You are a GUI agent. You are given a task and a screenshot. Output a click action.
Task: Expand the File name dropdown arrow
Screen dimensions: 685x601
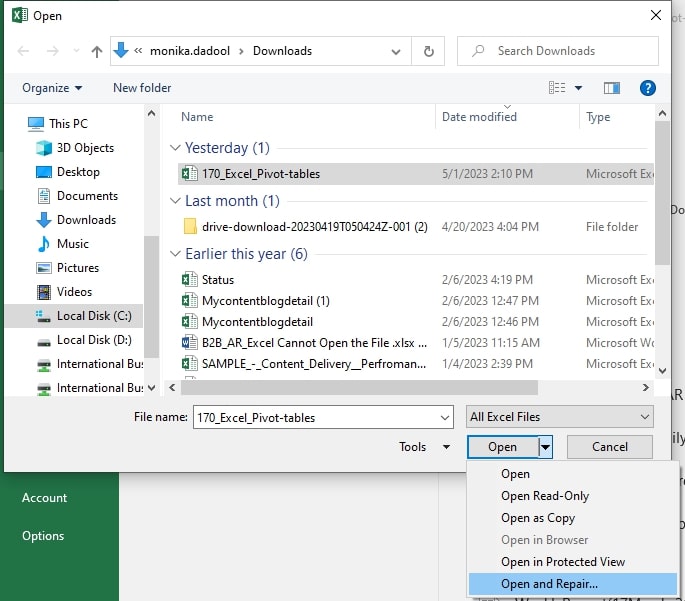[x=445, y=418]
